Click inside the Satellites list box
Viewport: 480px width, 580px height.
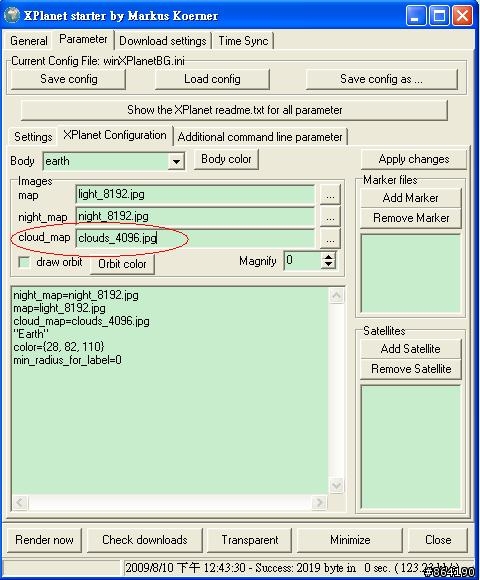(x=410, y=447)
